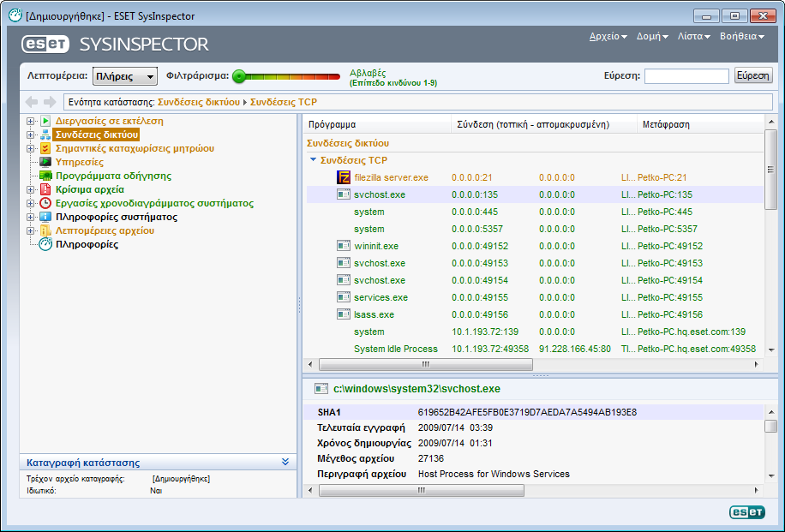Click the Important registry entries icon
Screen dimensions: 785x532
pos(45,148)
